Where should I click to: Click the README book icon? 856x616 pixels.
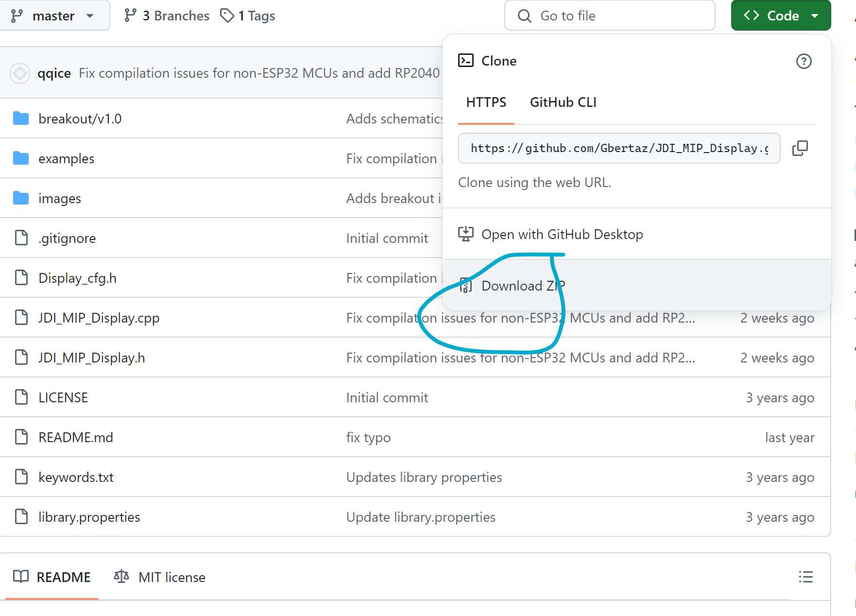[21, 577]
